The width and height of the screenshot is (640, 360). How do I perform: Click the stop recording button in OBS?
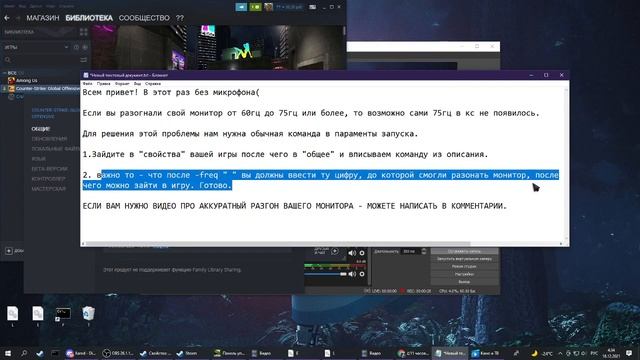pyautogui.click(x=464, y=251)
